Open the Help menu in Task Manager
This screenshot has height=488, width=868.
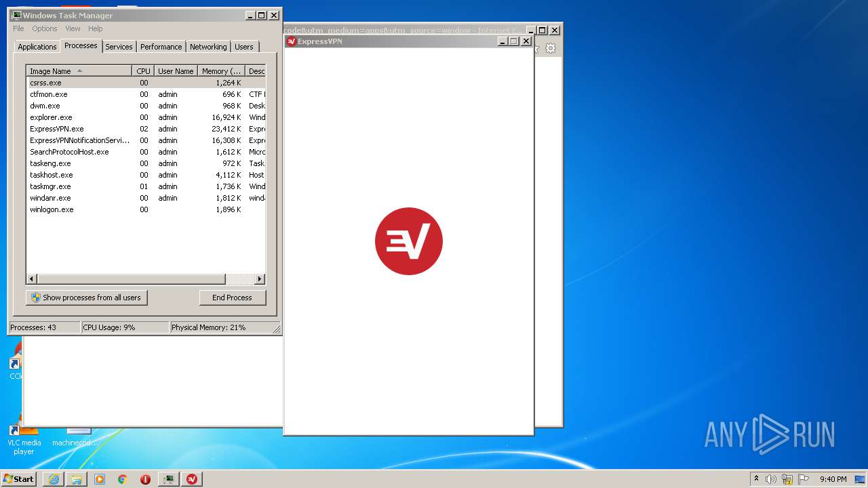click(96, 28)
